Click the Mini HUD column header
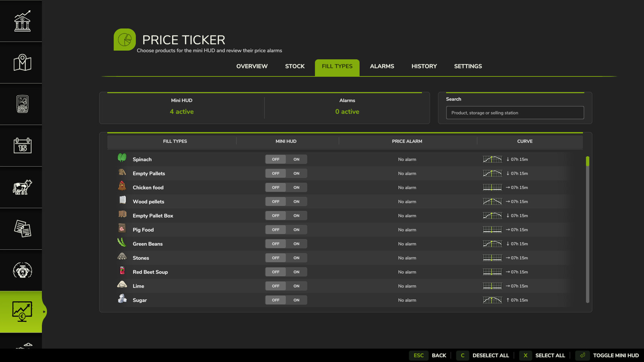644x362 pixels. 286,141
